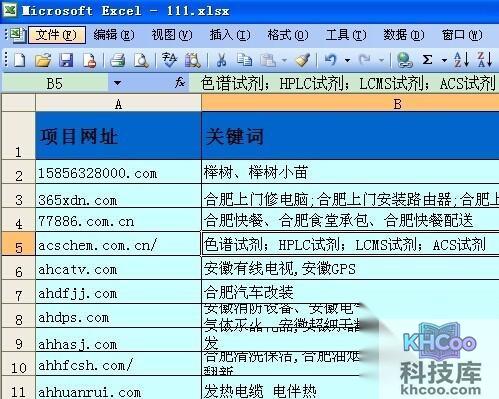
Task: Sort descending Z to A
Action: click(x=484, y=60)
